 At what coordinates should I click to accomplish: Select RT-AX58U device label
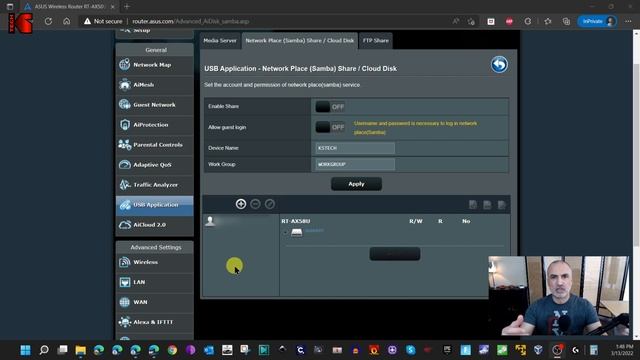(x=296, y=221)
